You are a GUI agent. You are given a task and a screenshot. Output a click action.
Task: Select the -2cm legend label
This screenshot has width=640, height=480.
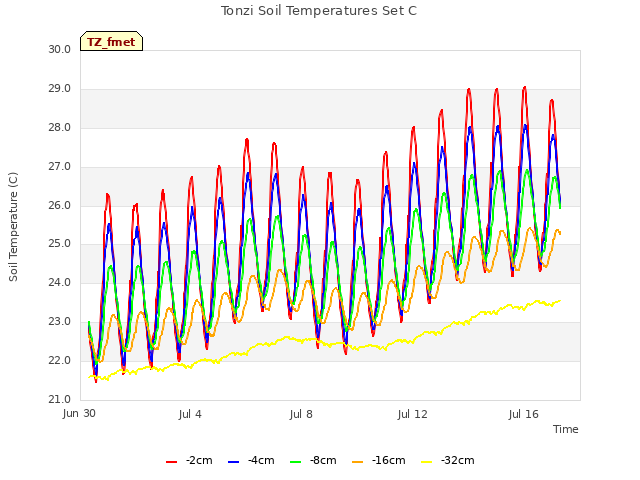(x=199, y=460)
